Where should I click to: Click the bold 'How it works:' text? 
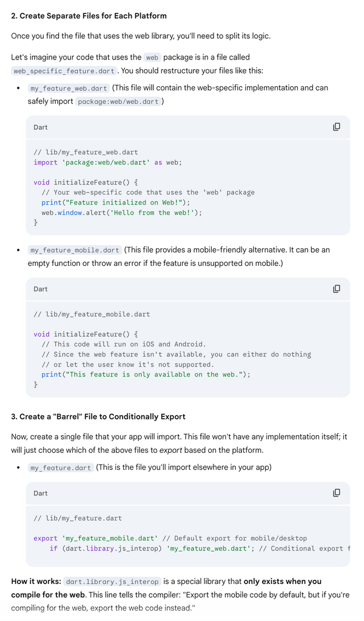(x=36, y=582)
